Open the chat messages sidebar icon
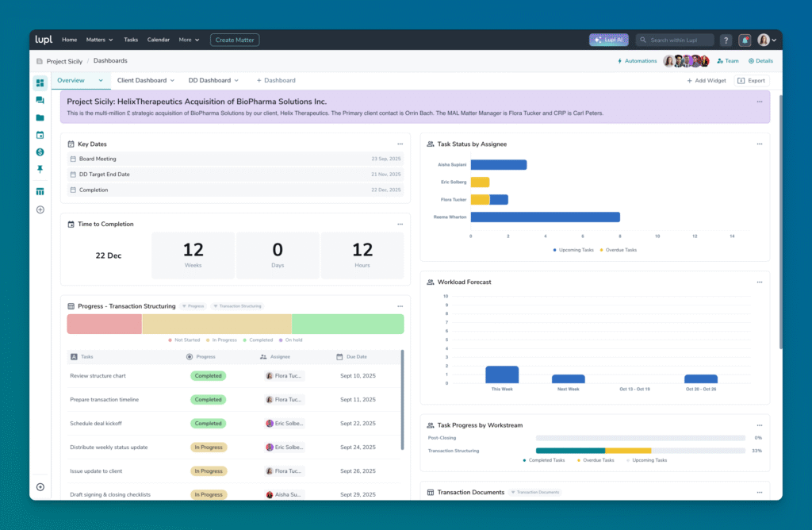Screen dimensions: 812x530 point(40,100)
